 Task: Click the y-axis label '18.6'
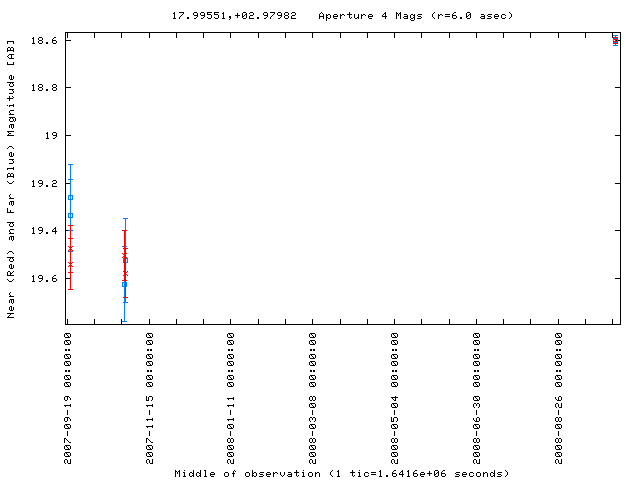point(44,40)
